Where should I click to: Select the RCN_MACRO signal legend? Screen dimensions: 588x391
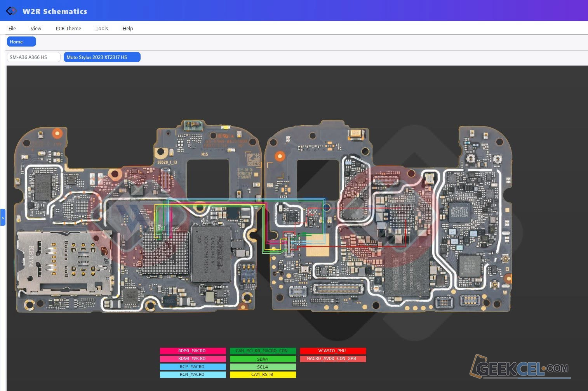pos(193,374)
